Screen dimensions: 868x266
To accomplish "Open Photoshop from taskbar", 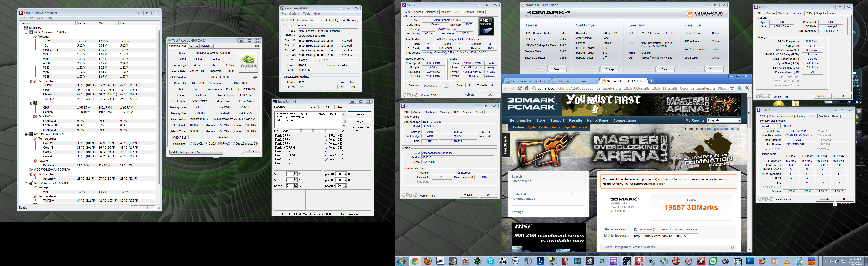I will click(750, 261).
